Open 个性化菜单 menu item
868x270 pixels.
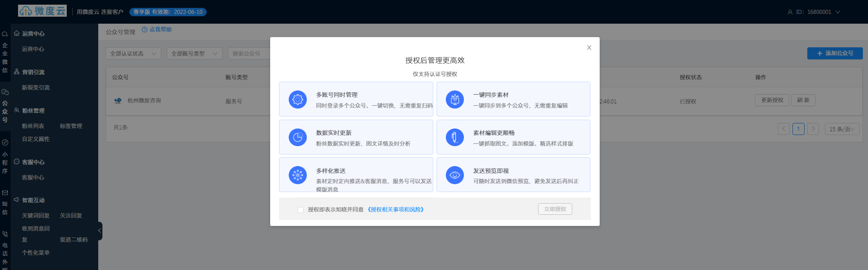36,252
